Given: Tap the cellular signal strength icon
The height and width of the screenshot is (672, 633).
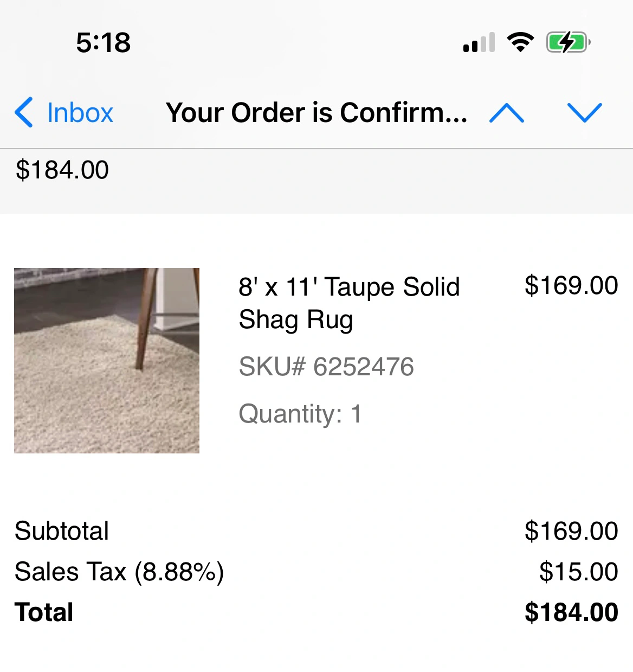Looking at the screenshot, I should (x=479, y=42).
